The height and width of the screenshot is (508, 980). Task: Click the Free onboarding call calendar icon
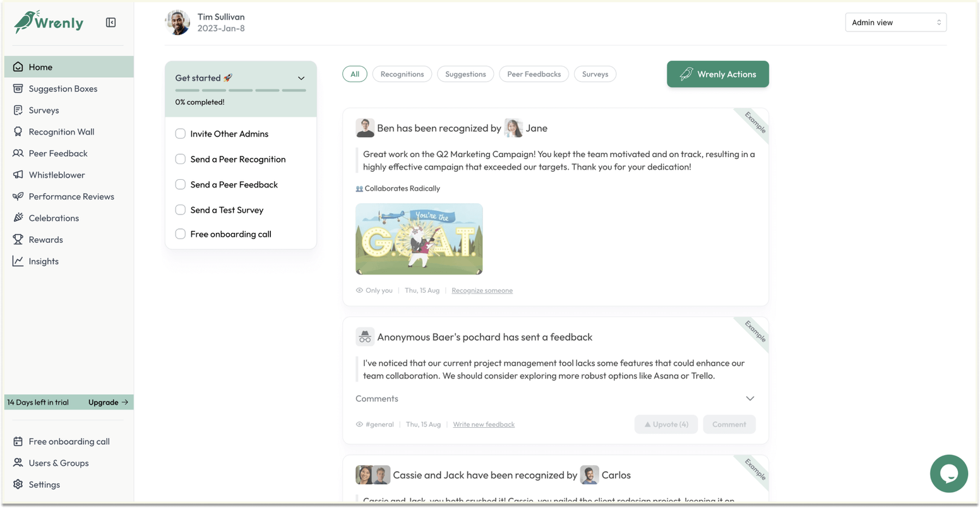point(18,442)
